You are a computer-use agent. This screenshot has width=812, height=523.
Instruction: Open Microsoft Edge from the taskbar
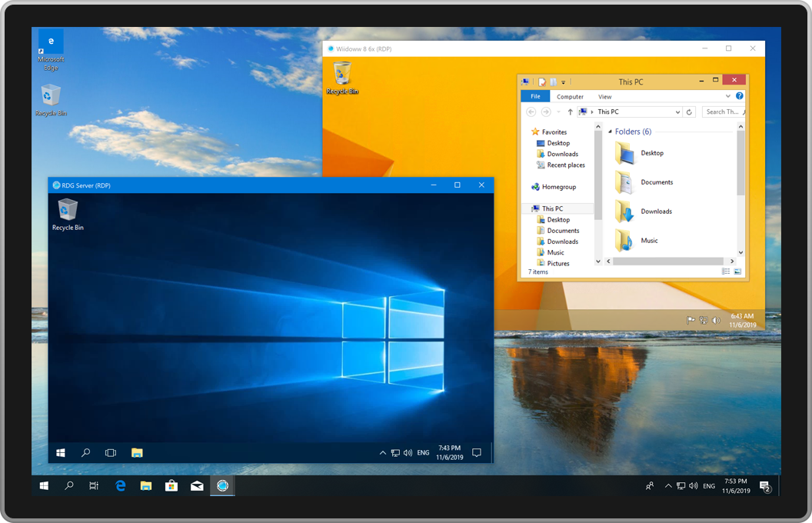point(121,485)
